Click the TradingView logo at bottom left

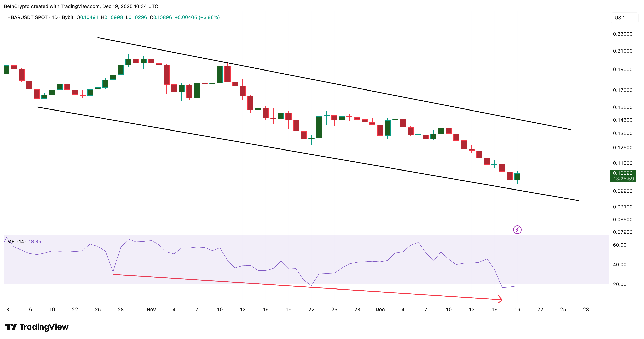[x=37, y=327]
